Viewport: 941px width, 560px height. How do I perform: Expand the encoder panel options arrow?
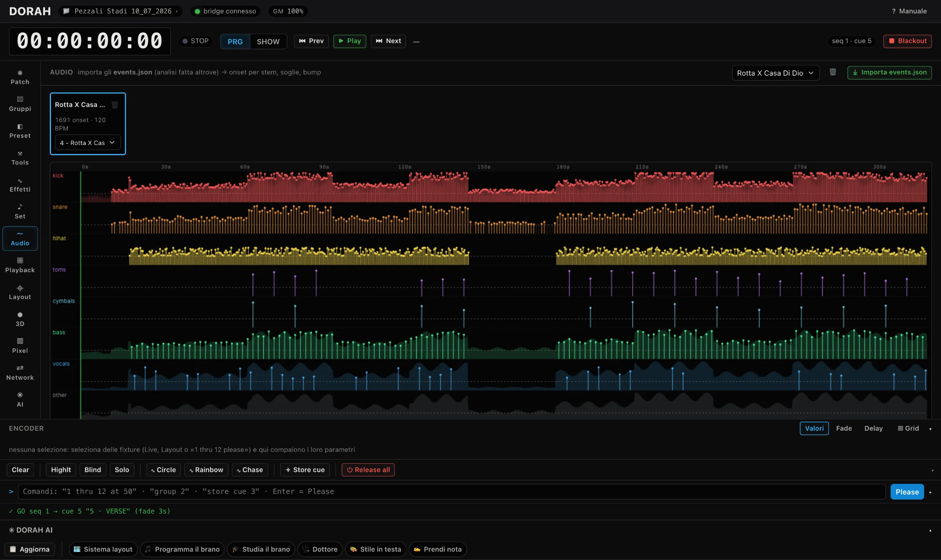pos(930,429)
